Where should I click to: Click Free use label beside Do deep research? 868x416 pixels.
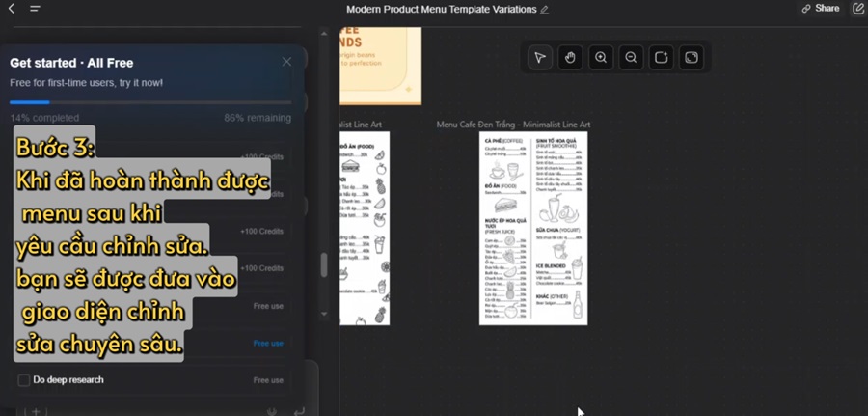pos(268,380)
